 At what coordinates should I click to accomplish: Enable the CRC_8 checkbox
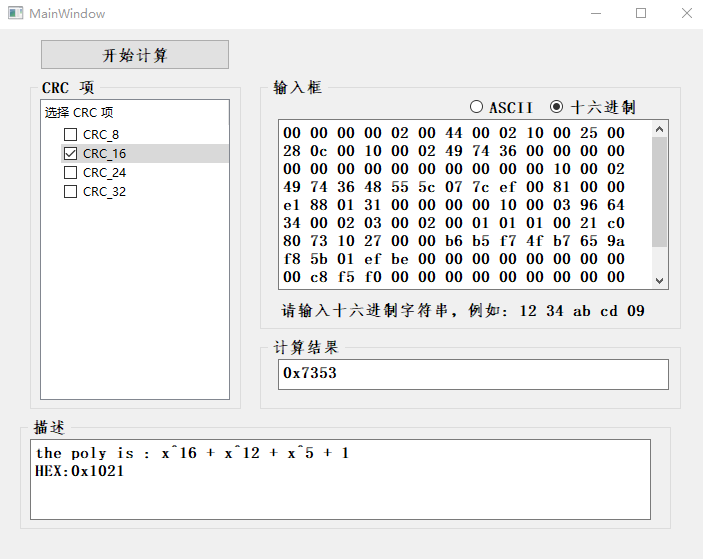coord(70,134)
